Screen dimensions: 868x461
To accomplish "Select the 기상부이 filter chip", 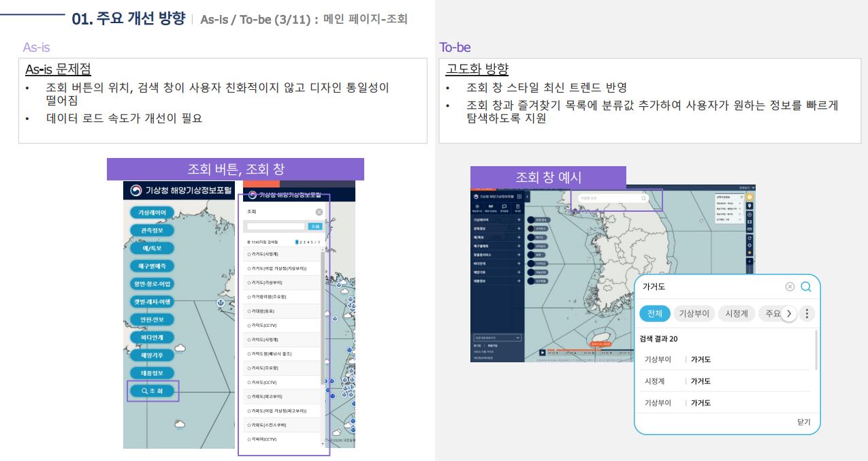I will (x=694, y=314).
